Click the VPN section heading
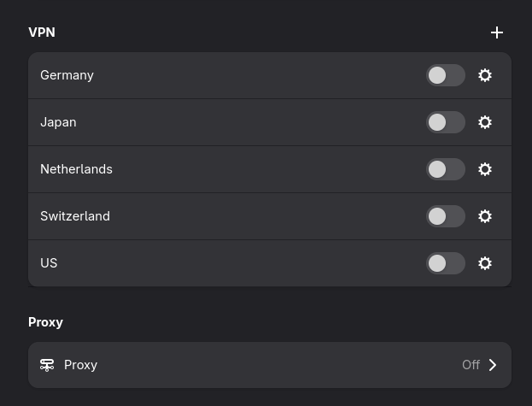The width and height of the screenshot is (532, 406). 42,32
